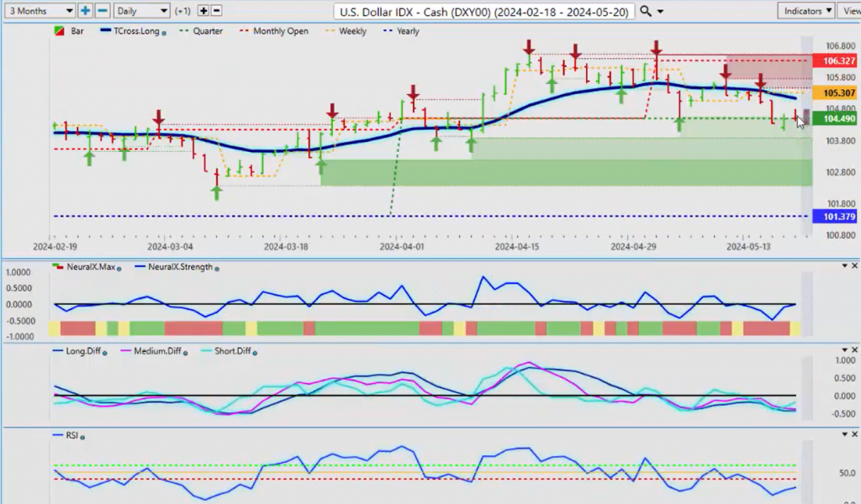Click the zoom out minus button
Viewport: 861px width, 504px height.
click(103, 11)
